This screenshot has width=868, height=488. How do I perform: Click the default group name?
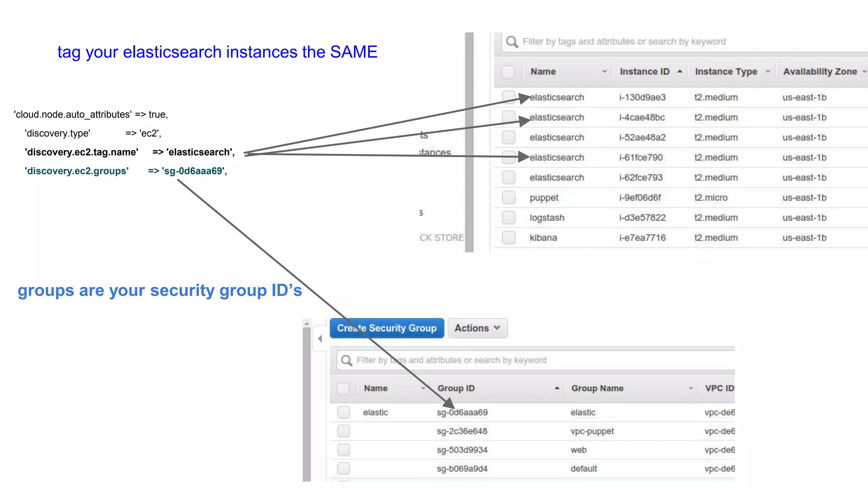[x=584, y=469]
